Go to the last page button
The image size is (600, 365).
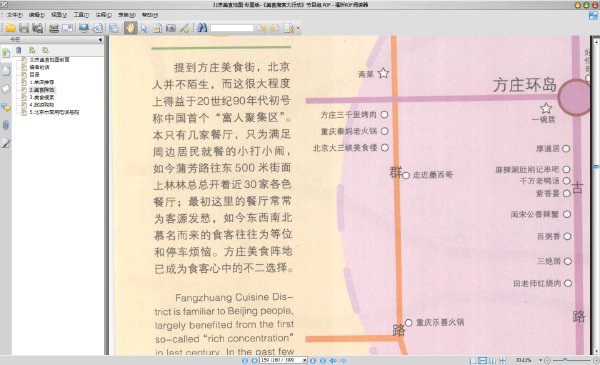[x=323, y=360]
